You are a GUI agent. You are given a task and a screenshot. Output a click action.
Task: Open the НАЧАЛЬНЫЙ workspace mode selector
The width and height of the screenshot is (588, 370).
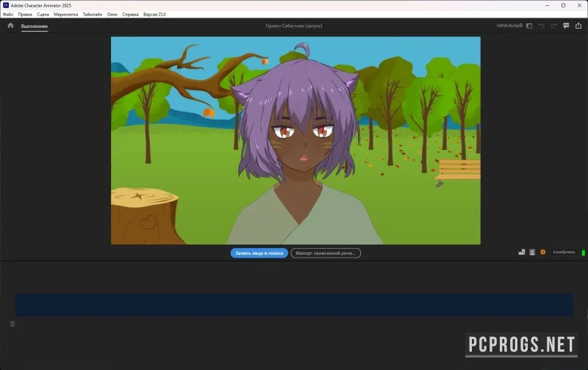click(x=509, y=26)
